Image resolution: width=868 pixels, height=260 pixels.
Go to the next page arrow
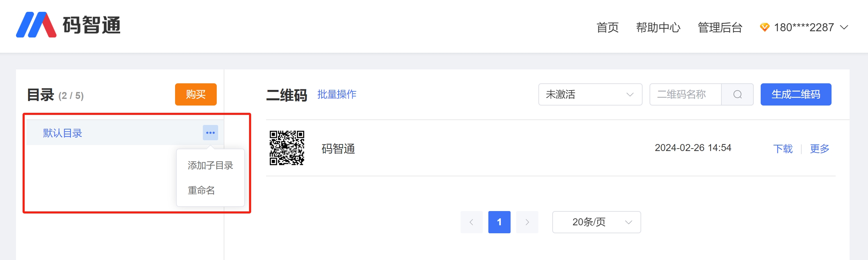pyautogui.click(x=527, y=222)
